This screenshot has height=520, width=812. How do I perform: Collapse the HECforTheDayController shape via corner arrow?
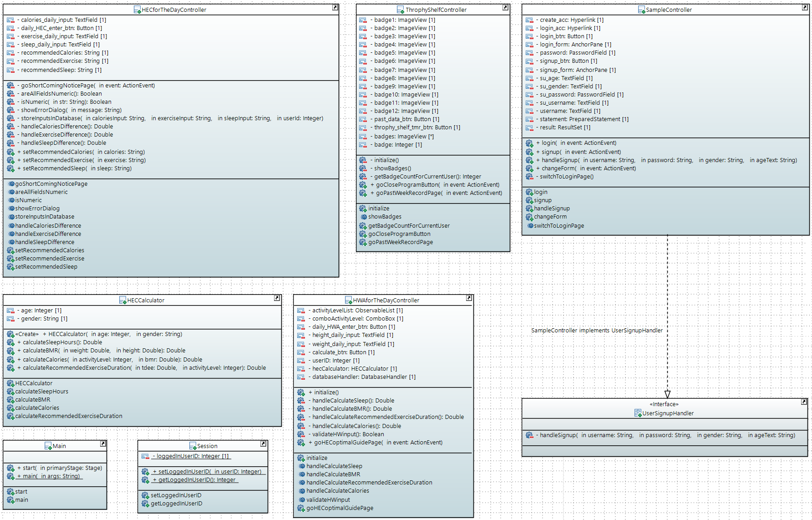pyautogui.click(x=335, y=8)
